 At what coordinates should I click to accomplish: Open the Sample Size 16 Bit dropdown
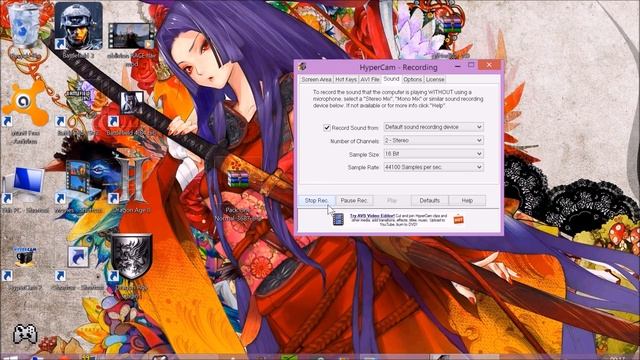click(433, 154)
